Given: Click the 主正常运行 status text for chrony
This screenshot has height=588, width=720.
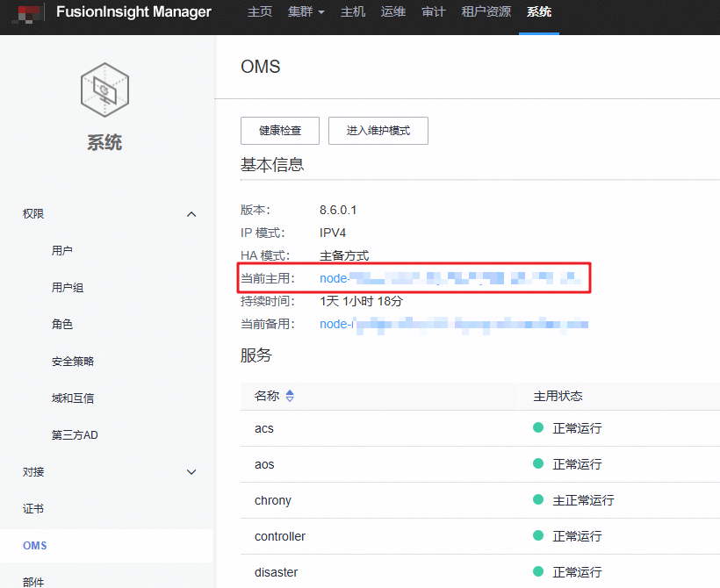Looking at the screenshot, I should [x=583, y=500].
